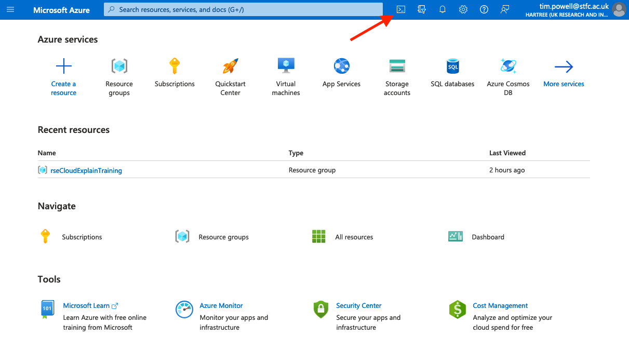Open Azure Cosmos DB

pyautogui.click(x=508, y=76)
